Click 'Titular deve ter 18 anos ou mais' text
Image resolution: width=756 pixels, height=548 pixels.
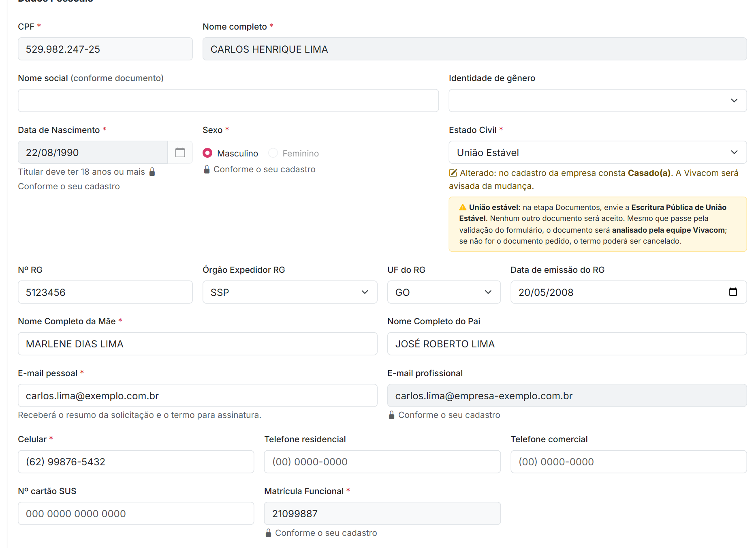81,172
